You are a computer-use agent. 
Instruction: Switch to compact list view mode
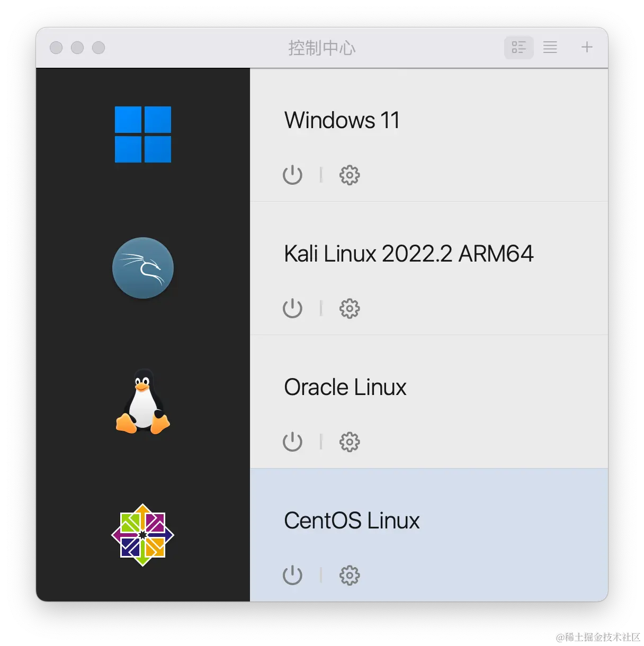coord(550,47)
